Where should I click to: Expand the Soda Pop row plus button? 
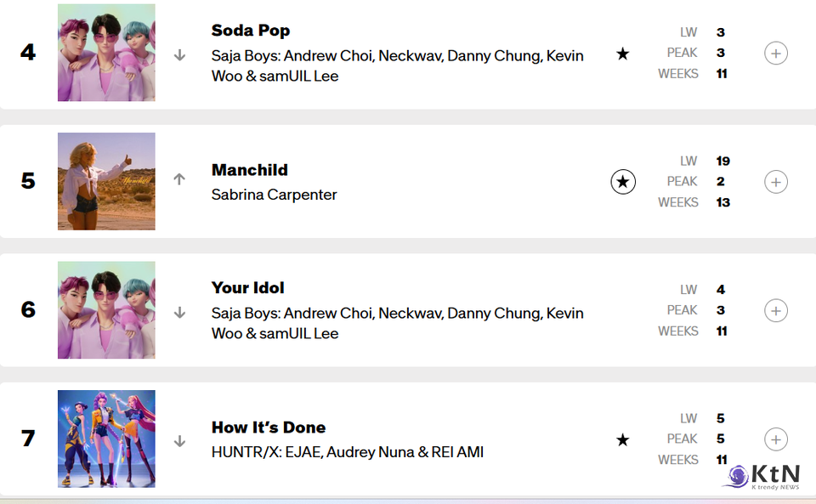[775, 54]
